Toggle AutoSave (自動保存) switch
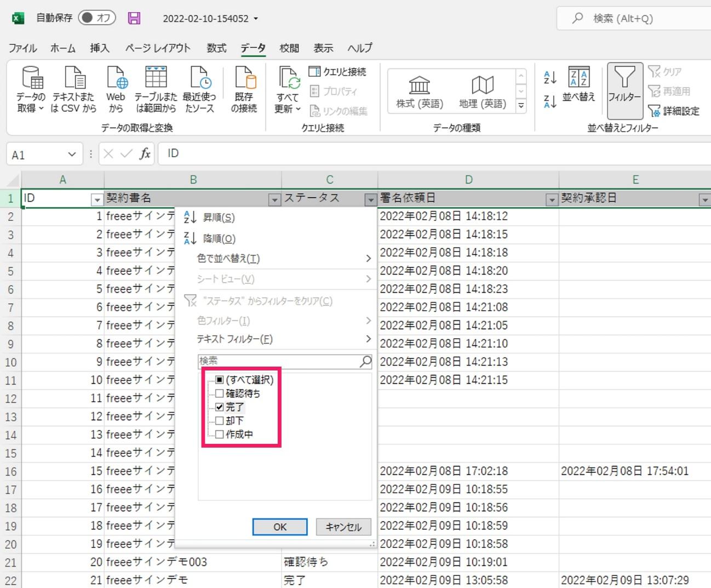Screen dimensions: 711x588 (97, 18)
